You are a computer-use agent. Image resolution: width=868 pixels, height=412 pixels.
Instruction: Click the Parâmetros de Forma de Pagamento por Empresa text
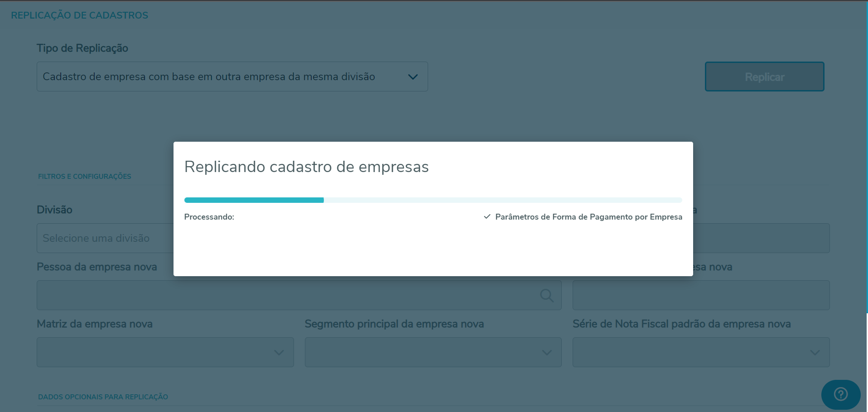tap(588, 217)
